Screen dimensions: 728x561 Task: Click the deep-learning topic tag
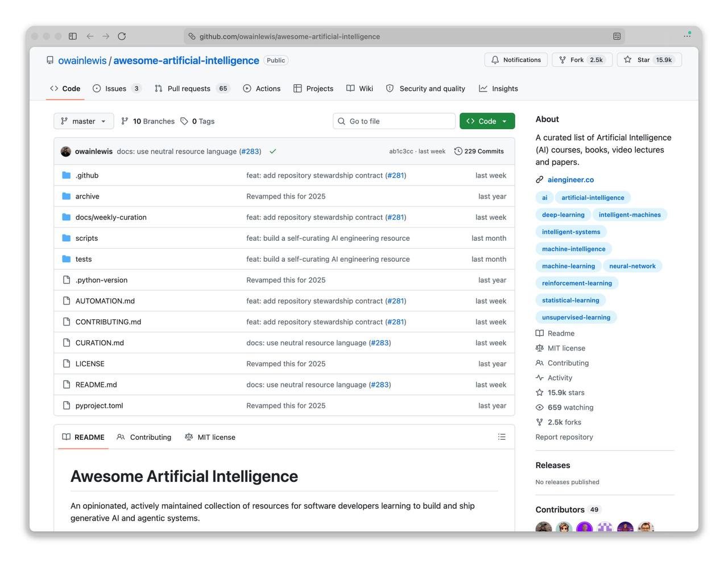[x=563, y=215]
